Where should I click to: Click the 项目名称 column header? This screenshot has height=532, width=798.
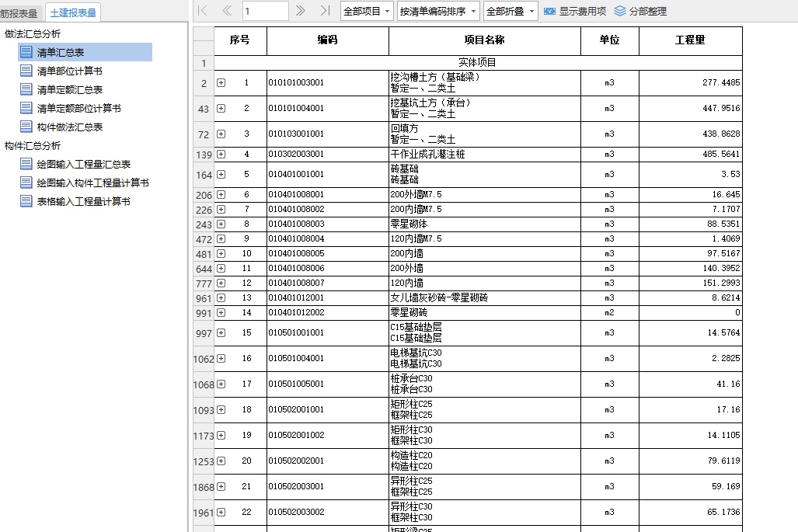[x=485, y=40]
